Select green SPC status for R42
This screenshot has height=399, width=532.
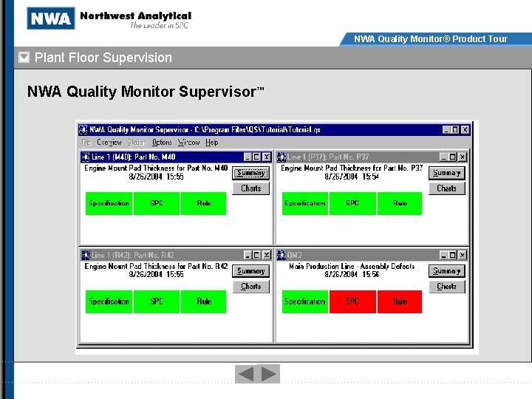point(157,301)
